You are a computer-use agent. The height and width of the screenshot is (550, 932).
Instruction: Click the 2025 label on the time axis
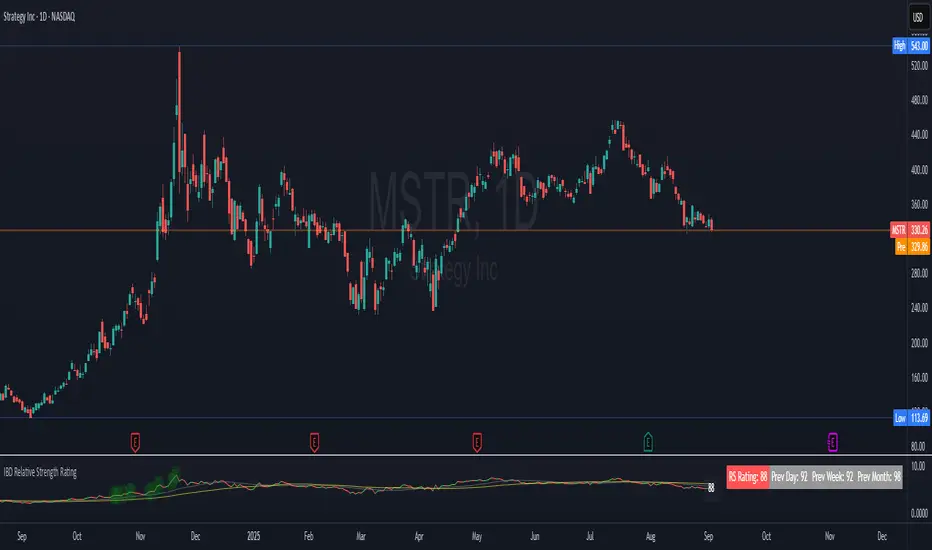254,536
